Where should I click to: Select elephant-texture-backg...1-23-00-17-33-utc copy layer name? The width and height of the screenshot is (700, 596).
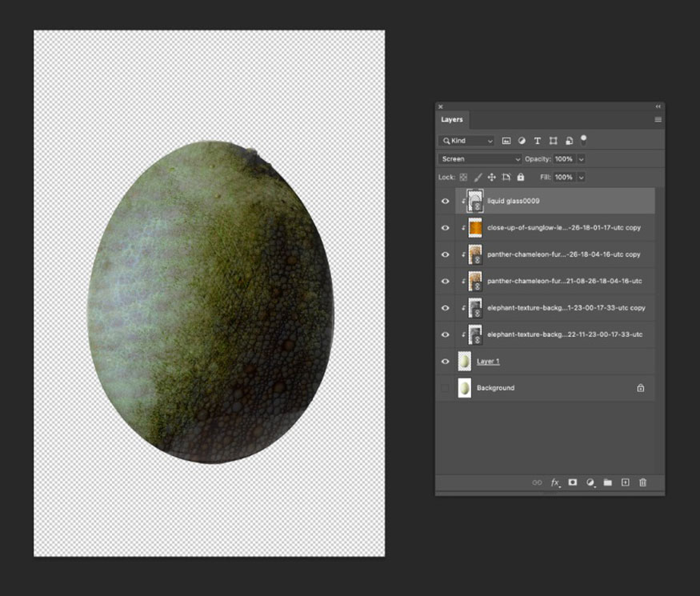[x=566, y=308]
